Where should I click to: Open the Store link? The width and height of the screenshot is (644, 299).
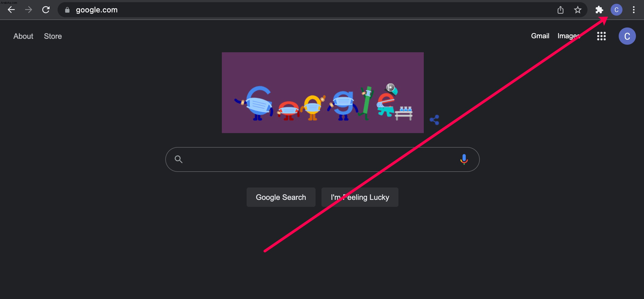[x=53, y=36]
